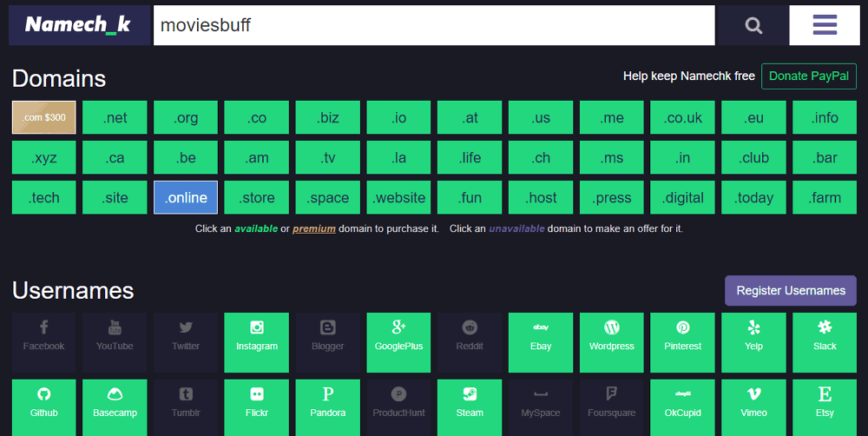Click the search magnifier icon

click(x=753, y=25)
